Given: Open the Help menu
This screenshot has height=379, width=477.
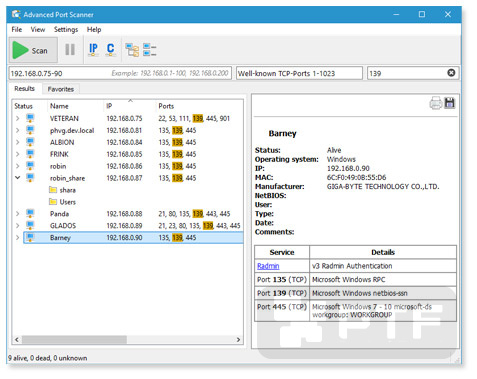Looking at the screenshot, I should click(x=94, y=29).
